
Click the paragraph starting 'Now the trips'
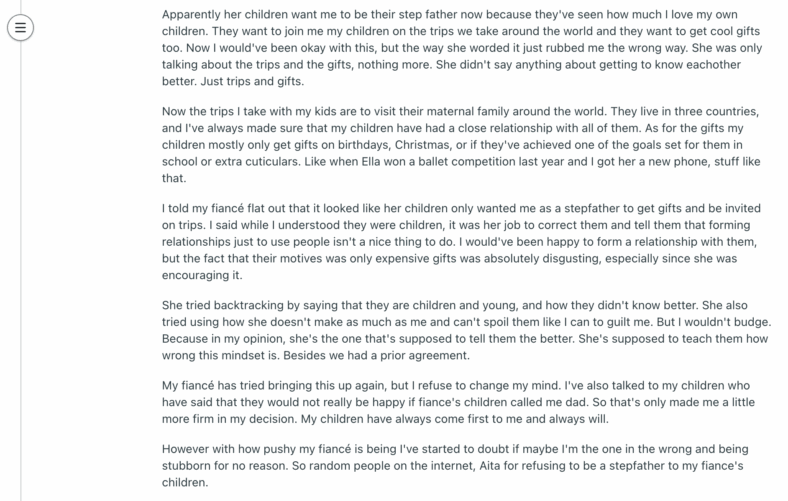461,145
